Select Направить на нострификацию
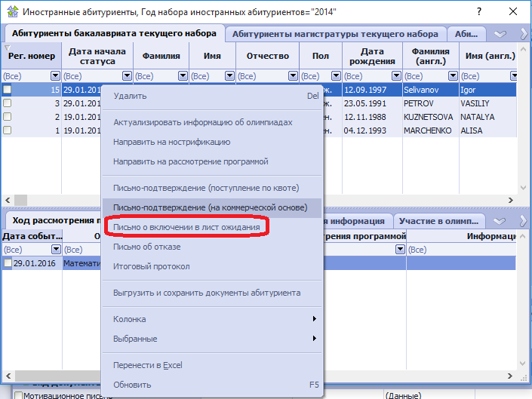This screenshot has height=399, width=532. click(x=212, y=142)
